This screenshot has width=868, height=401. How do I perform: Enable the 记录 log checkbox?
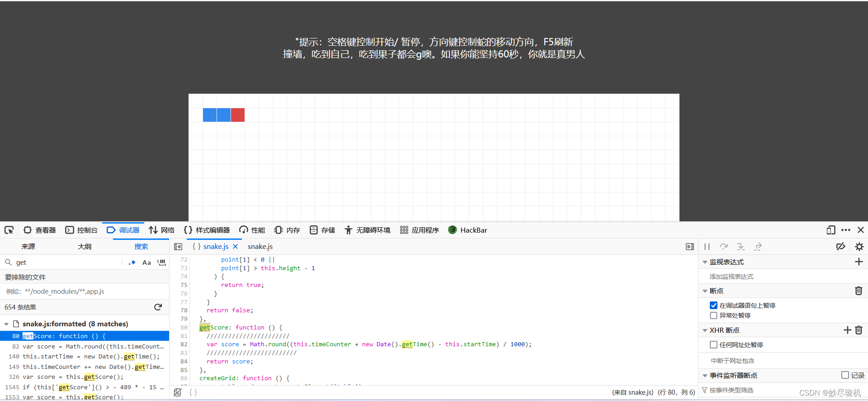[x=845, y=375]
